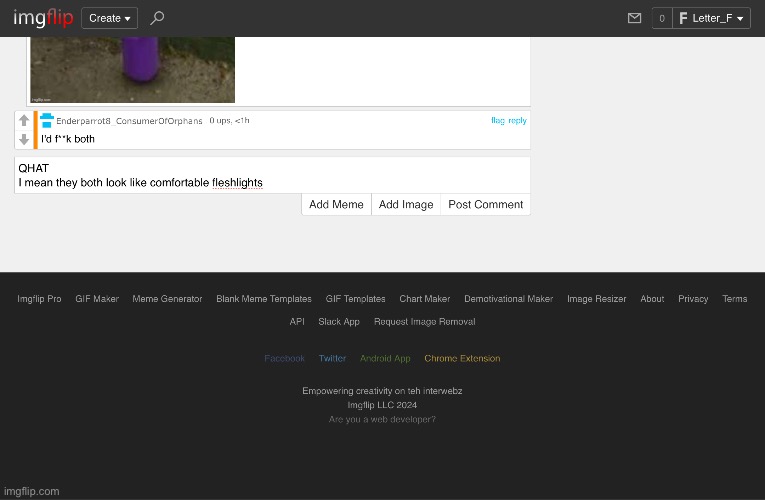765x500 pixels.
Task: Open Enderparrot8's user avatar icon
Action: [x=47, y=120]
